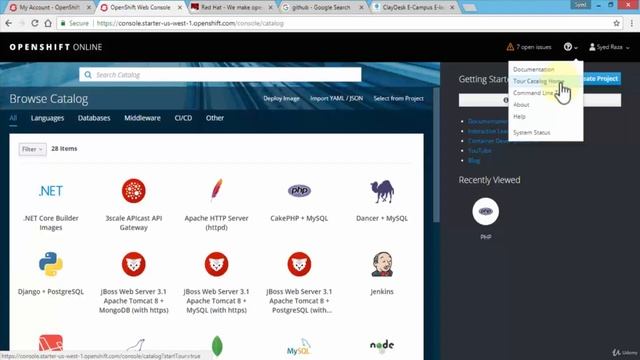Toggle the help question-mark dropdown

(x=571, y=47)
